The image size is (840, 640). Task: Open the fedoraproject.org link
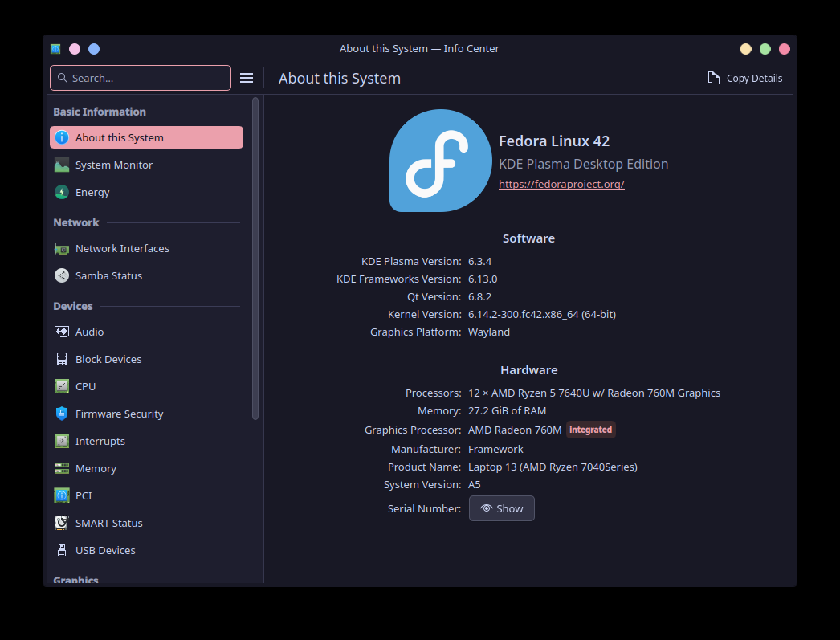click(561, 184)
